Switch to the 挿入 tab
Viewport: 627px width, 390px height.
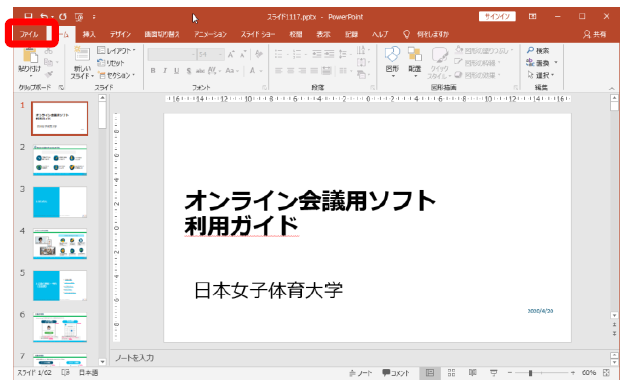coord(89,34)
